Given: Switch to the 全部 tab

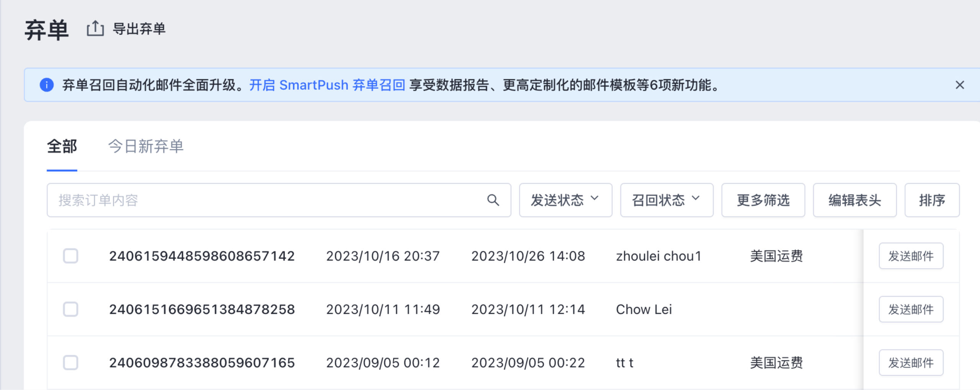Looking at the screenshot, I should [x=62, y=146].
